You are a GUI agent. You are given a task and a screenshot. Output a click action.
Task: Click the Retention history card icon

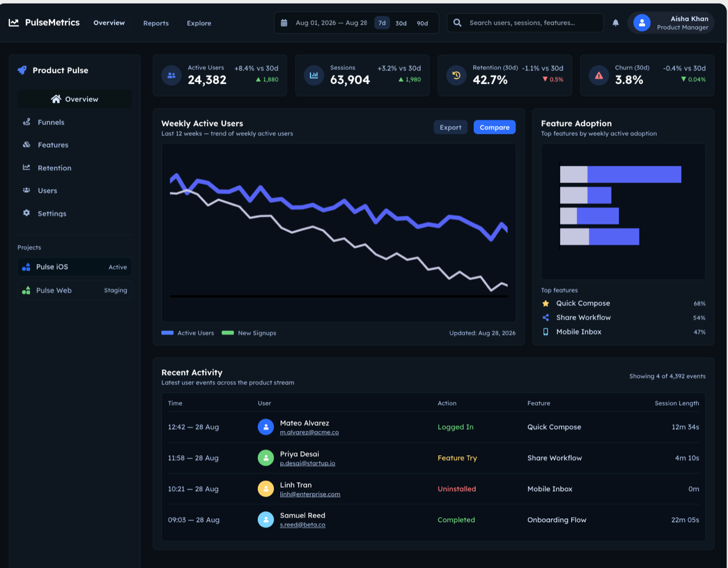coord(457,75)
